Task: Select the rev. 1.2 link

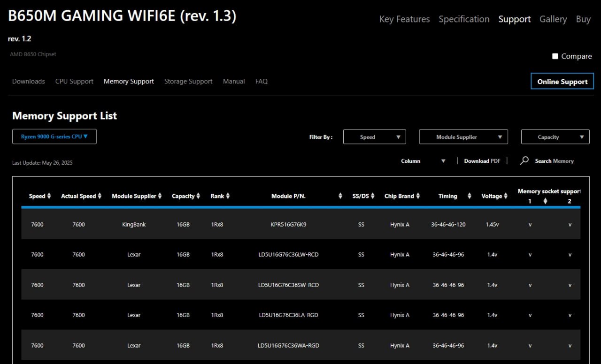Action: click(x=20, y=39)
